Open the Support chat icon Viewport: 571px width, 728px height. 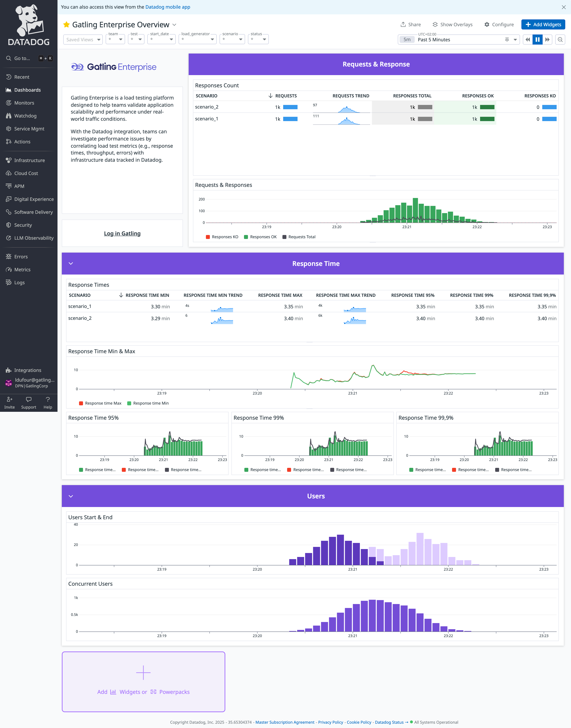[29, 399]
